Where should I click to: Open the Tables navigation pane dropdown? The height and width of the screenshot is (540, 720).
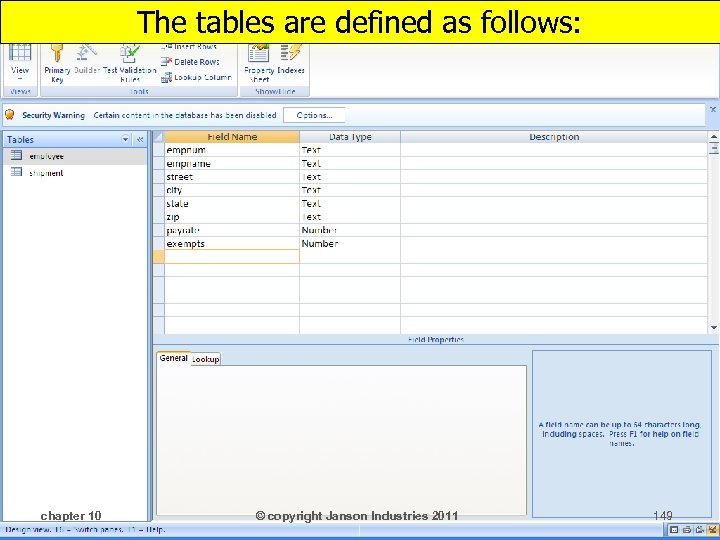125,139
